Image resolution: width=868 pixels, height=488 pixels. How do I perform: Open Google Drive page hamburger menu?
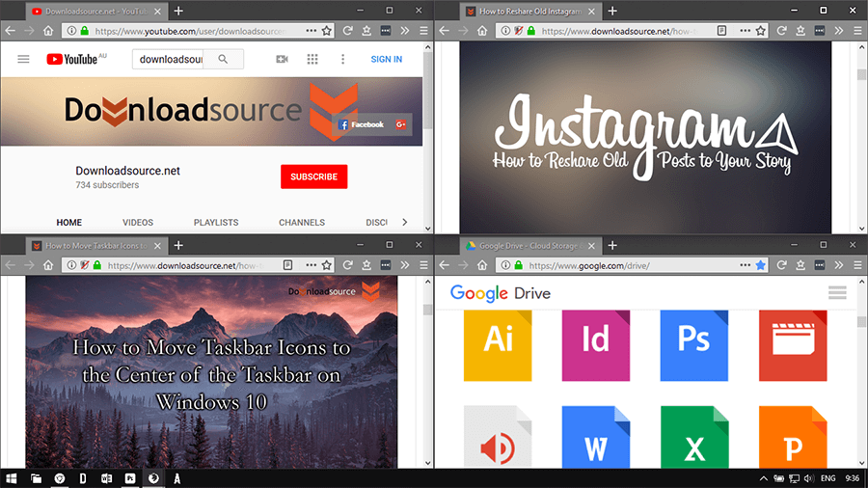(837, 292)
